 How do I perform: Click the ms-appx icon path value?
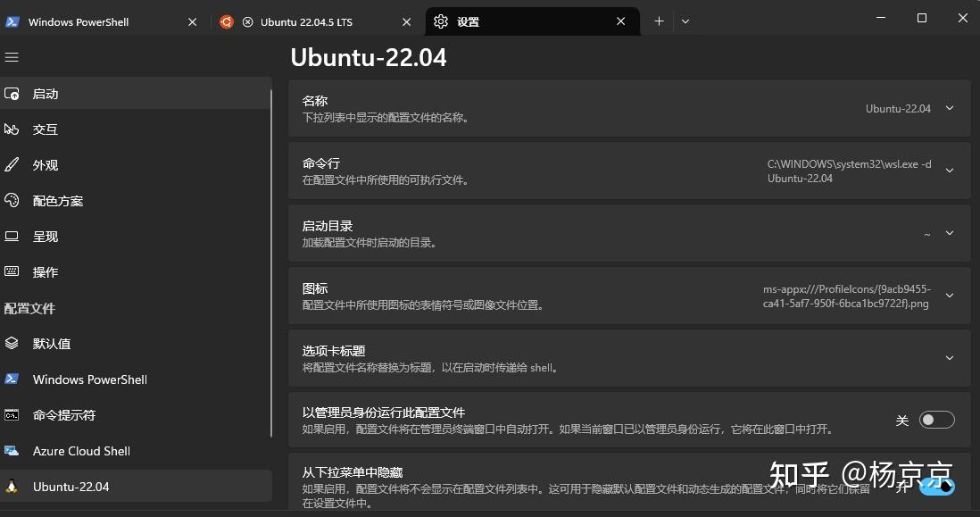pos(847,296)
